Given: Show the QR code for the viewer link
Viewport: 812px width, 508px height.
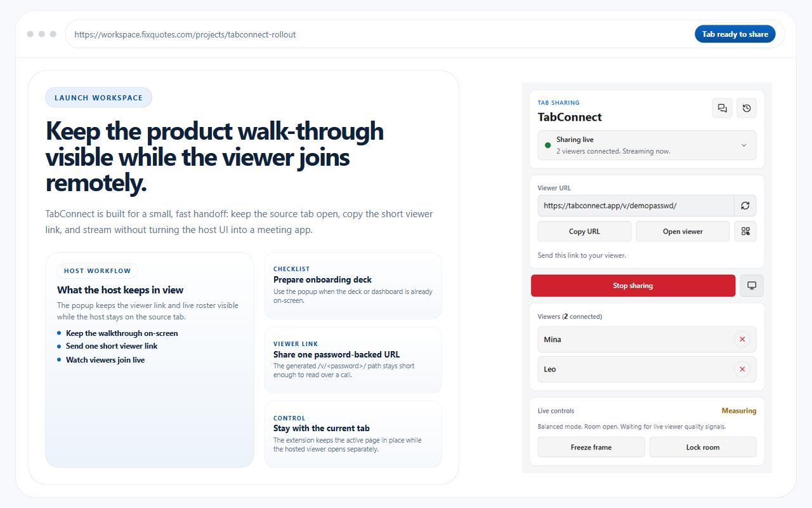Looking at the screenshot, I should click(745, 231).
